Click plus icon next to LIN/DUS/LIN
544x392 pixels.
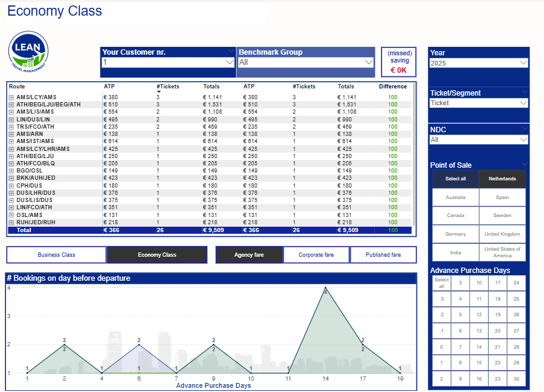(x=11, y=120)
